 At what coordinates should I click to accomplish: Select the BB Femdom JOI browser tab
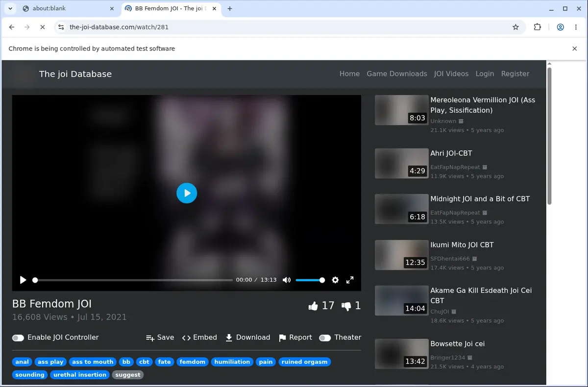170,8
